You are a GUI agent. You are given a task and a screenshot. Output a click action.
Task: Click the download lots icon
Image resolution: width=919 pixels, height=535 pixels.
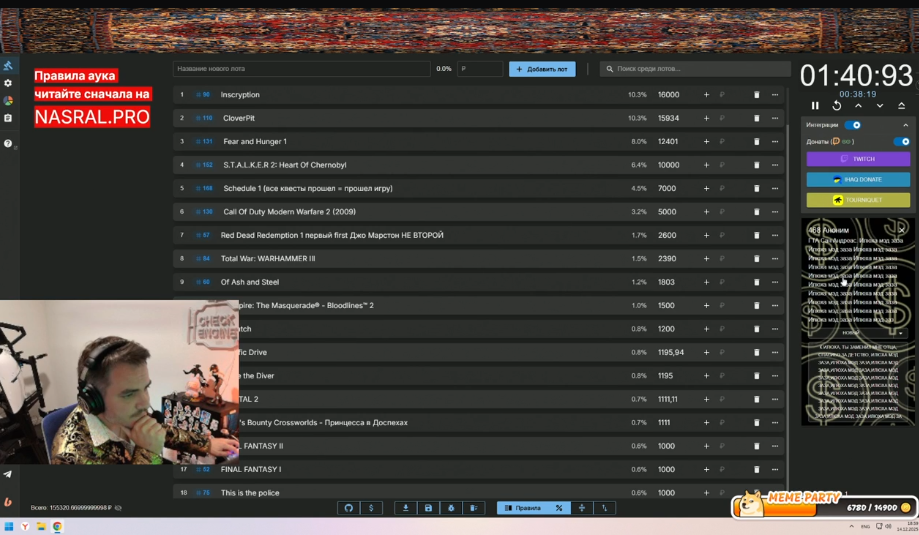coord(405,508)
